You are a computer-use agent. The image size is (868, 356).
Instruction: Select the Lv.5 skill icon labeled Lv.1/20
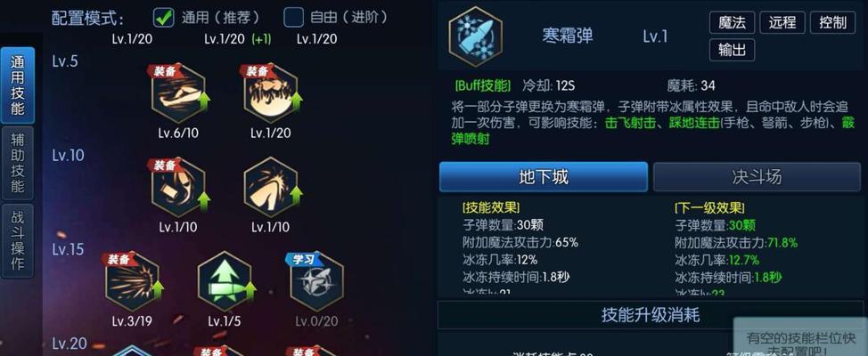pyautogui.click(x=271, y=93)
